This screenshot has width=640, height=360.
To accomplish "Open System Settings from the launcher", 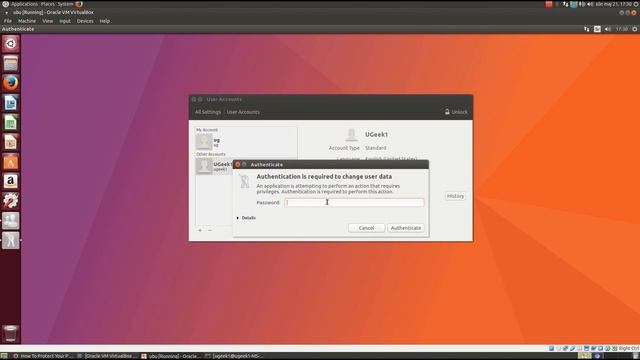I will 11,201.
